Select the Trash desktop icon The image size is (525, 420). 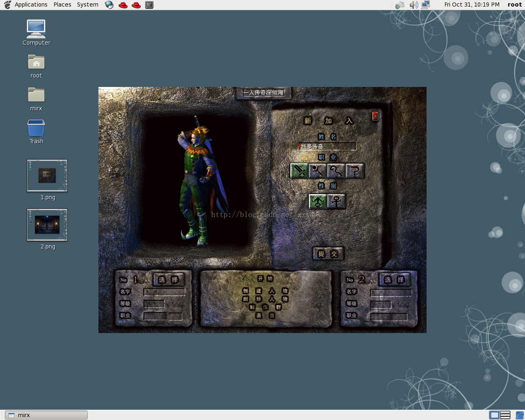(36, 132)
